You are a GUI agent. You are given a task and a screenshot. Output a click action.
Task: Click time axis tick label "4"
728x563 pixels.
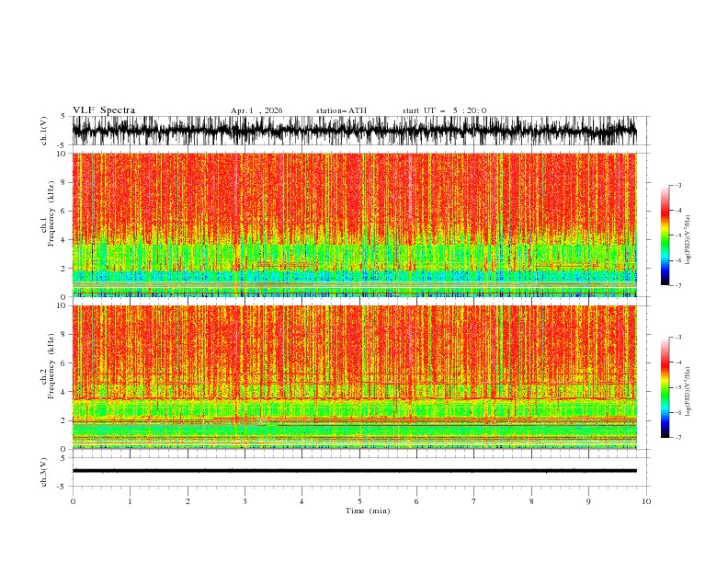pos(301,501)
